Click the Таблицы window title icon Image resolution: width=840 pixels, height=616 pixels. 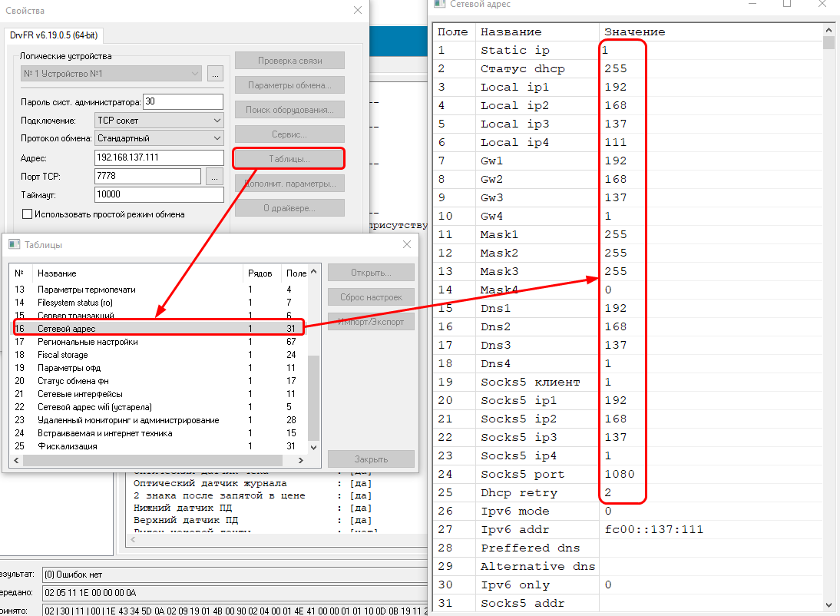14,245
